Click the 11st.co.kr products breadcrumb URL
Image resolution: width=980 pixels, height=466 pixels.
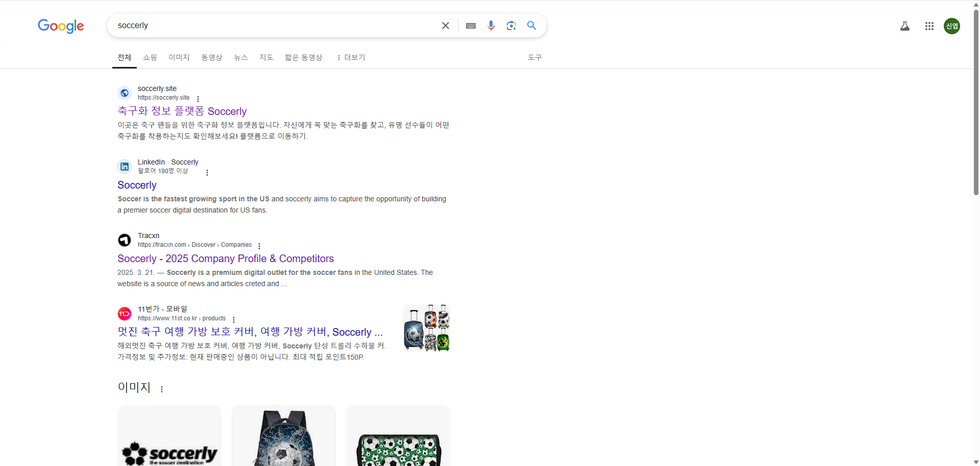tap(182, 318)
